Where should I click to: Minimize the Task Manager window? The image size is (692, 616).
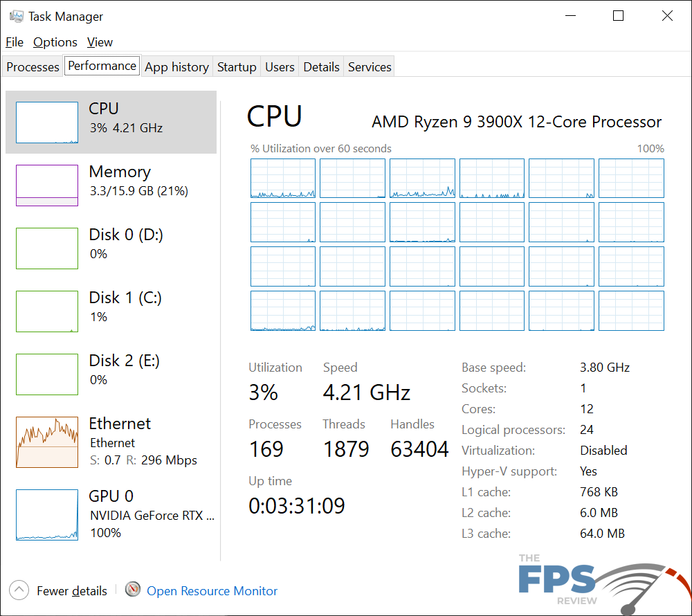point(571,16)
